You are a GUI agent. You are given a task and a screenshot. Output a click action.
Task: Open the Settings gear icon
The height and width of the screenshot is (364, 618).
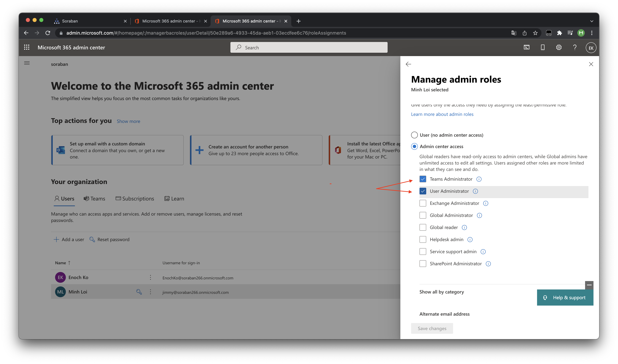[x=559, y=47]
